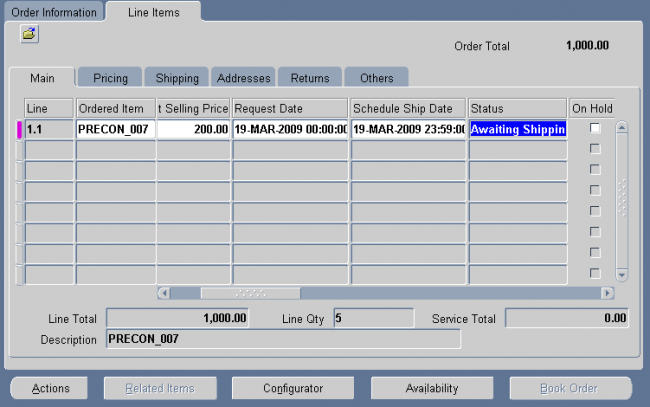The image size is (650, 407).
Task: Click the Line Qty field
Action: [374, 318]
